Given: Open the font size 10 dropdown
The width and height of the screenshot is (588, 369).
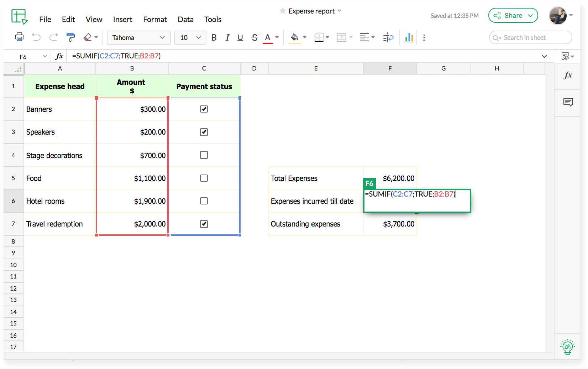Looking at the screenshot, I should 190,37.
